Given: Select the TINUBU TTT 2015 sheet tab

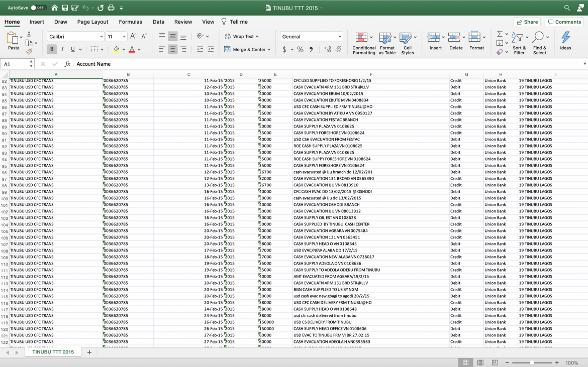Looking at the screenshot, I should pyautogui.click(x=53, y=352).
